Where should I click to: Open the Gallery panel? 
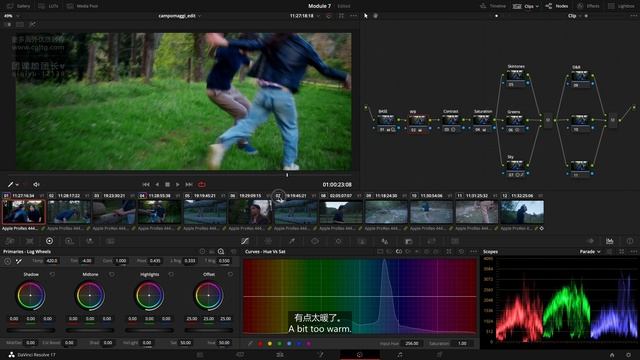point(18,6)
